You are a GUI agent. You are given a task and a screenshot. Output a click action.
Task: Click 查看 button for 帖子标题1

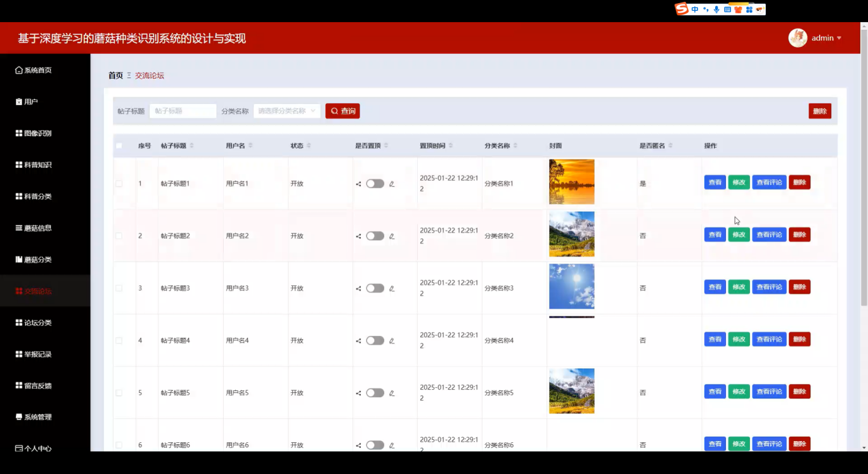coord(715,183)
